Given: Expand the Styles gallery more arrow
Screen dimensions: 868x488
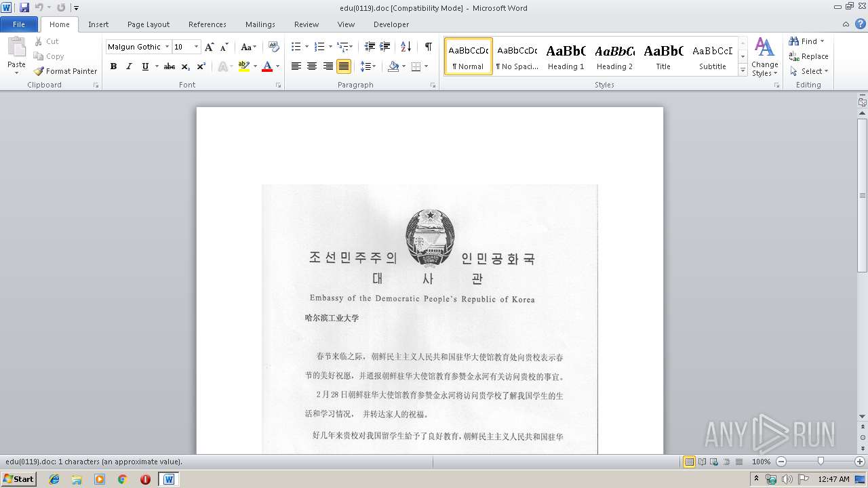Looking at the screenshot, I should pos(743,70).
